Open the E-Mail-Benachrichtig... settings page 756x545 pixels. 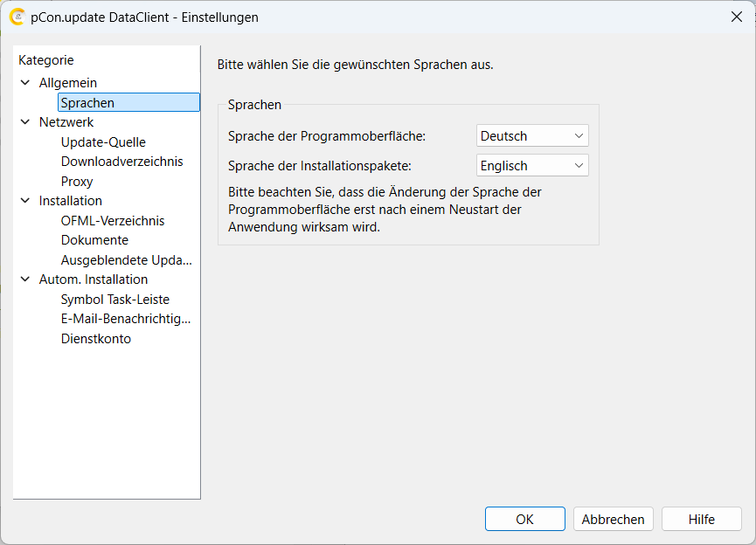point(125,319)
